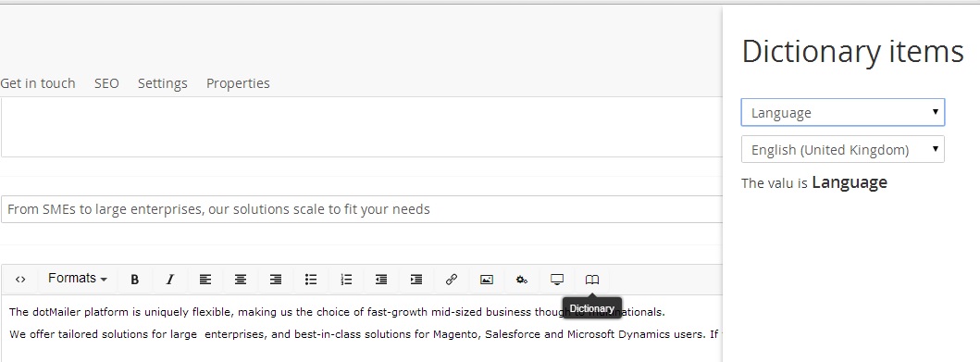Insert a numbered list

pyautogui.click(x=345, y=280)
